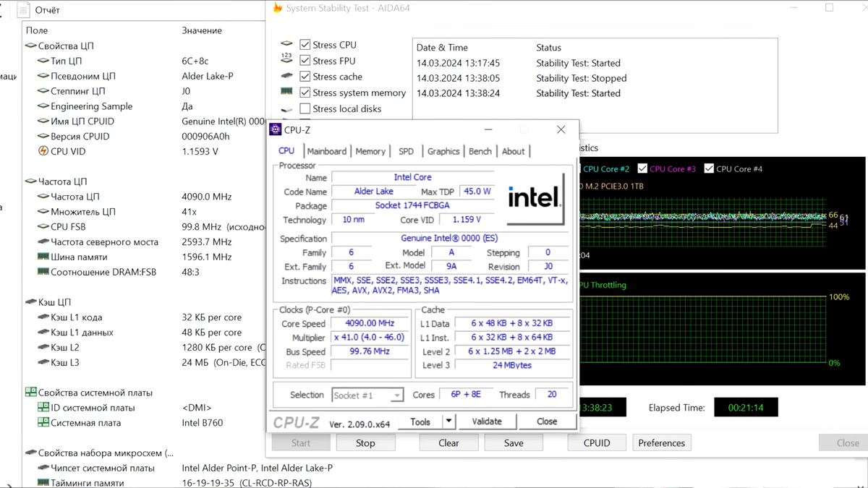Screen dimensions: 868x488
Task: Click the Stress CPU chip icon
Action: (287, 44)
